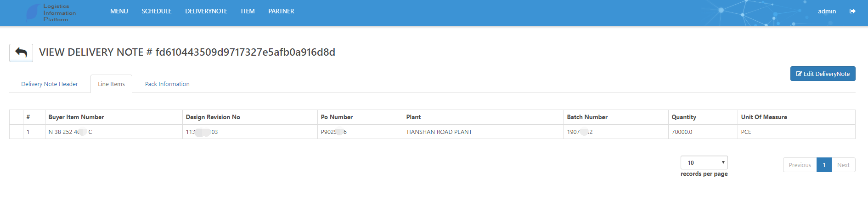The width and height of the screenshot is (868, 203).
Task: Click the View Delivery Note page title
Action: [x=187, y=52]
